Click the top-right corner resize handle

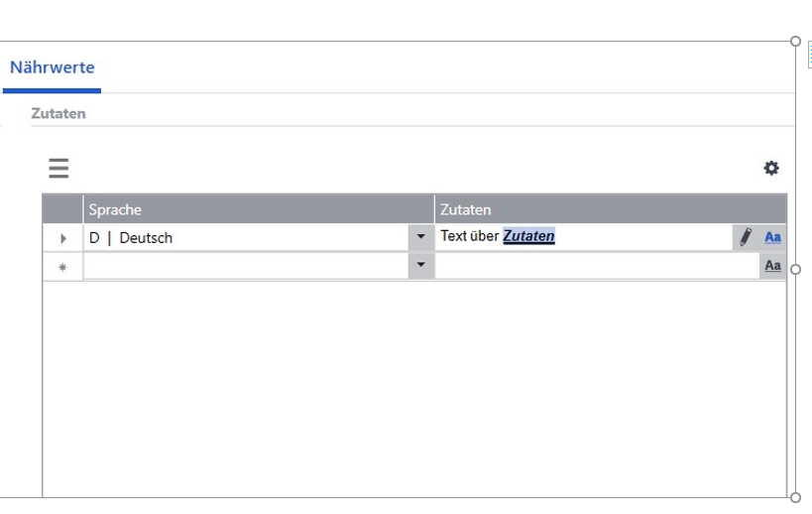(x=795, y=42)
